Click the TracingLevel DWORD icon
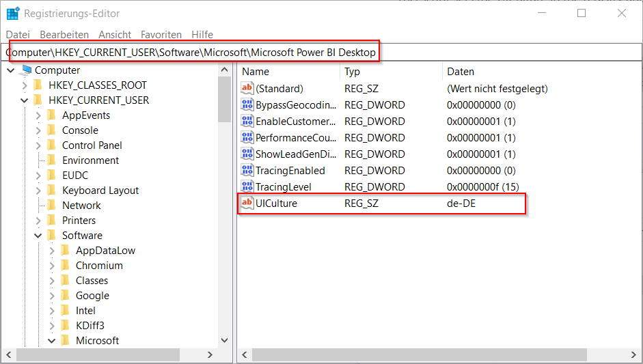Viewport: 643px width, 364px height. click(247, 186)
